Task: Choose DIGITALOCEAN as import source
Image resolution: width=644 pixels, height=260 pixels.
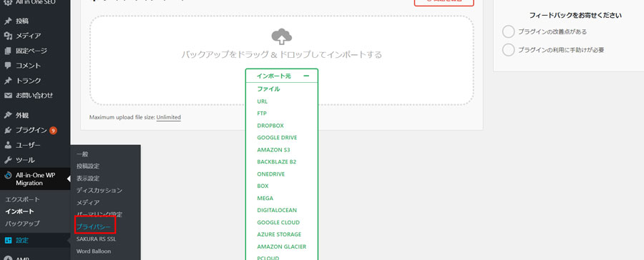Action: (277, 210)
